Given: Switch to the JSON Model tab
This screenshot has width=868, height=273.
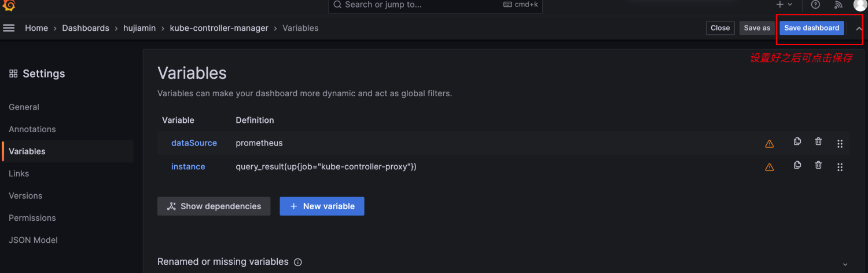Looking at the screenshot, I should (33, 240).
